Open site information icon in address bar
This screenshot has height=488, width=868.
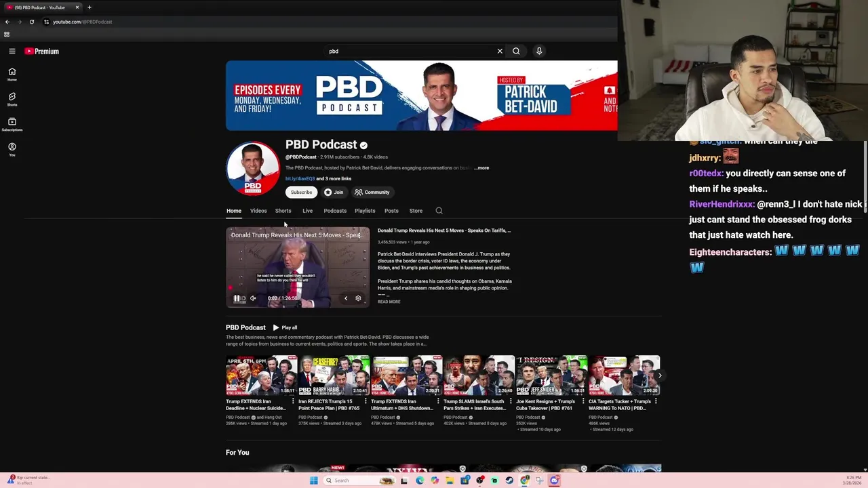(46, 22)
